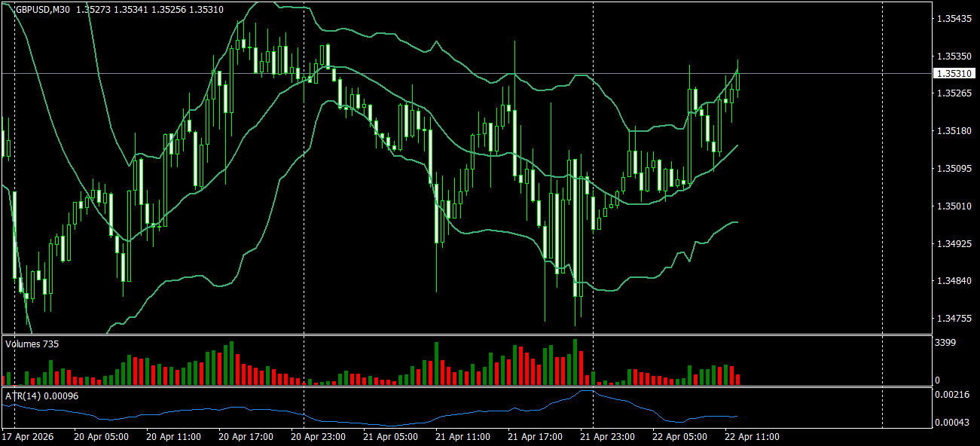Screen dimensions: 980x446
Task: Click the 20 Apr 11:00 time label
Action: [x=173, y=437]
